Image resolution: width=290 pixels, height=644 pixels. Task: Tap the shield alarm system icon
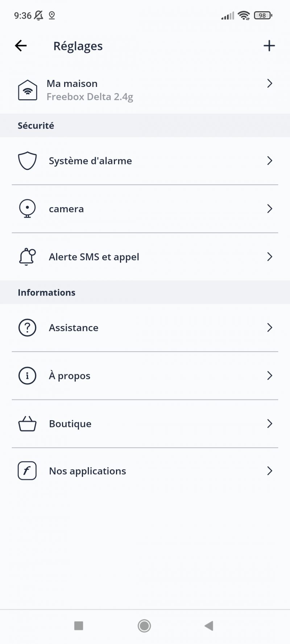click(x=27, y=161)
